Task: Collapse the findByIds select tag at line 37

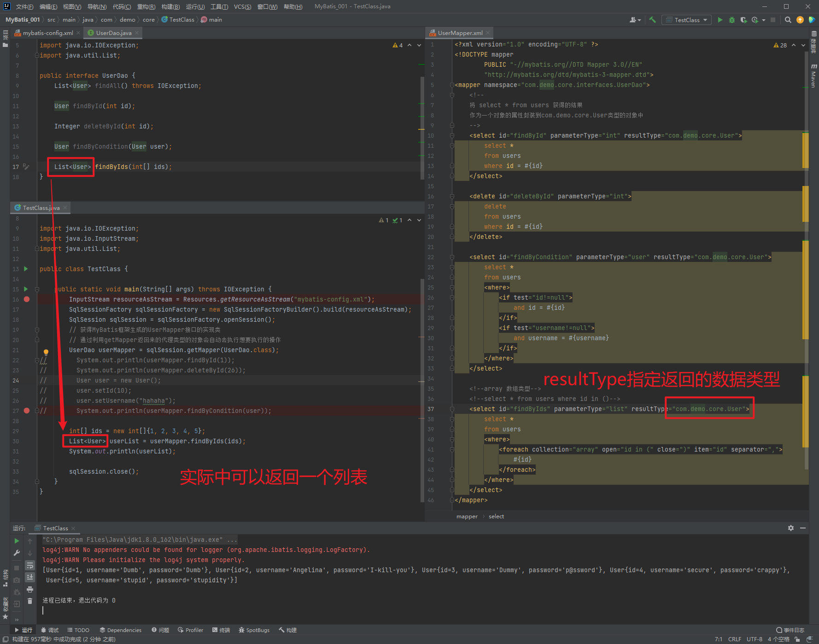Action: 452,409
